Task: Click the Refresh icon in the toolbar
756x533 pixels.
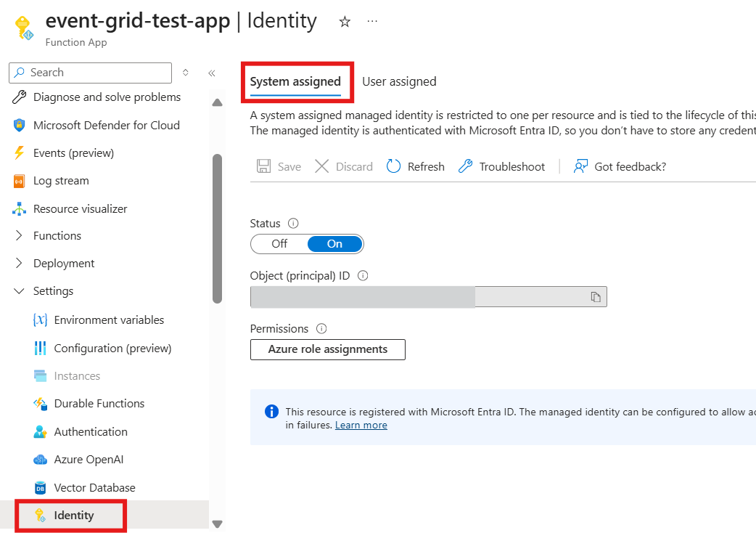Action: 393,166
